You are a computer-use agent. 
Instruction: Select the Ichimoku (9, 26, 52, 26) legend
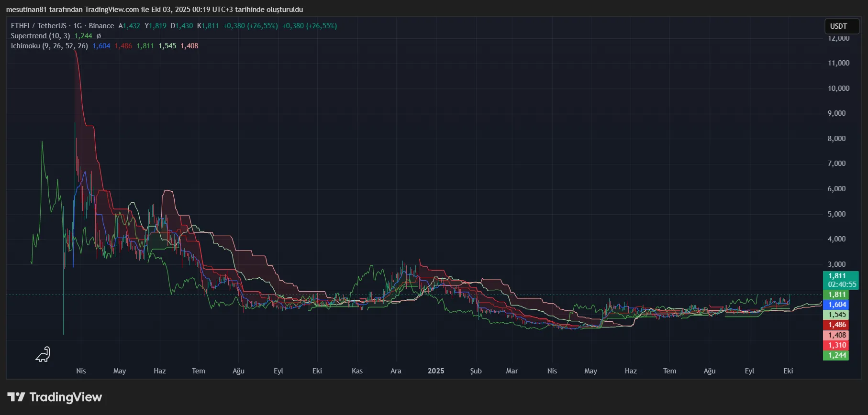(x=49, y=46)
